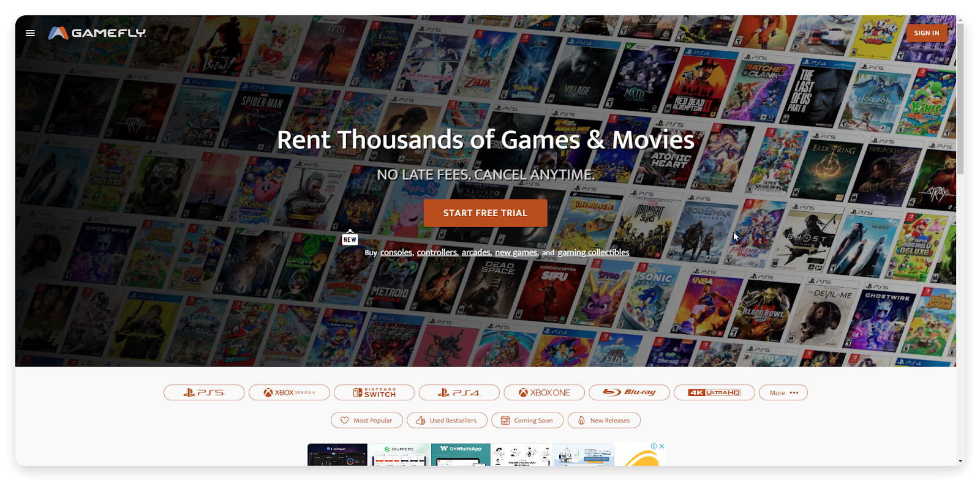Show Most Popular titles
This screenshot has width=980, height=486.
coord(367,421)
